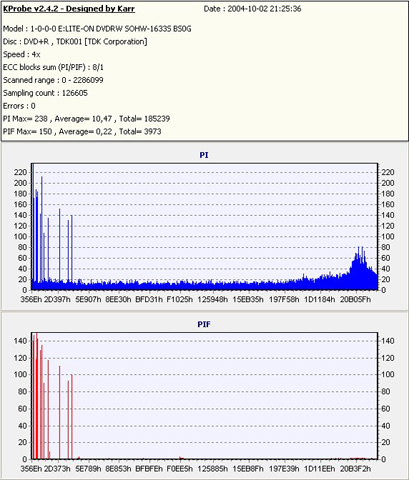Click the PI chart x-axis label 'BFD31h'
Viewport: 409px width, 480px height.
[x=149, y=299]
